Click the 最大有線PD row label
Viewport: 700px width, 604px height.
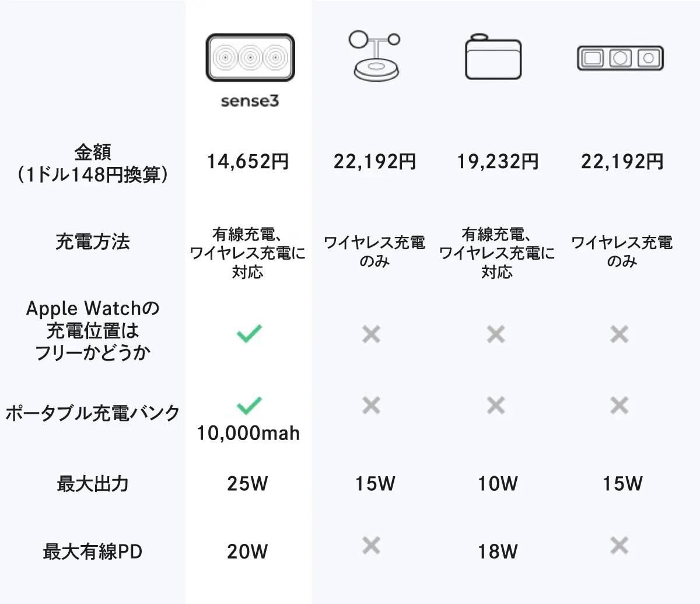pyautogui.click(x=93, y=551)
